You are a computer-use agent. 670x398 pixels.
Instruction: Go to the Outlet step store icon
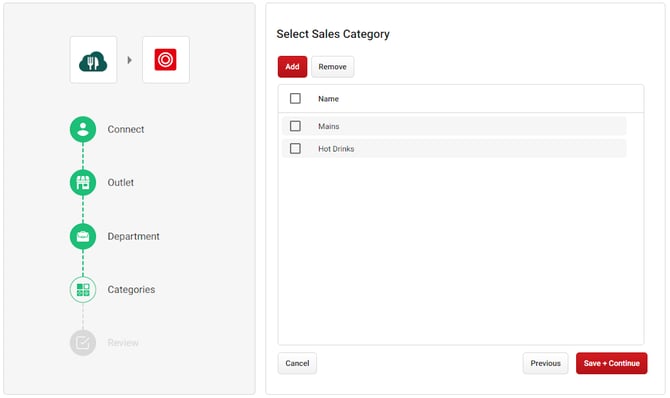tap(83, 183)
